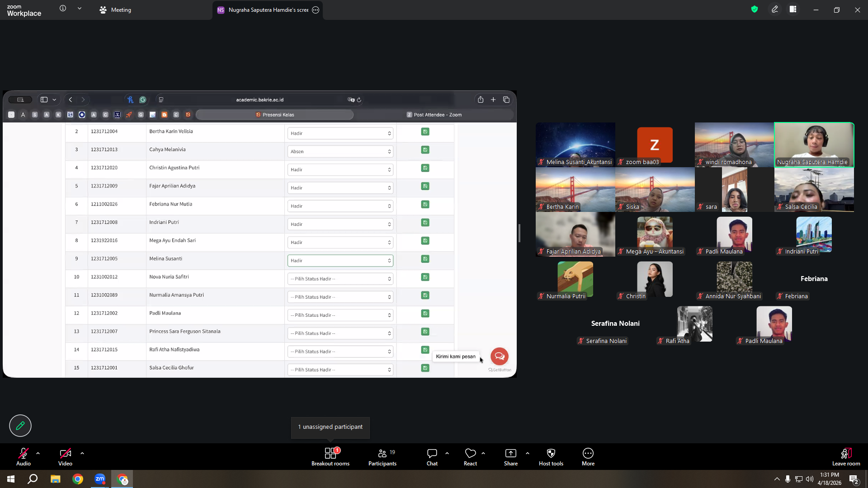Screen dimensions: 868x488
Task: Click the browser reload icon
Action: pyautogui.click(x=359, y=100)
